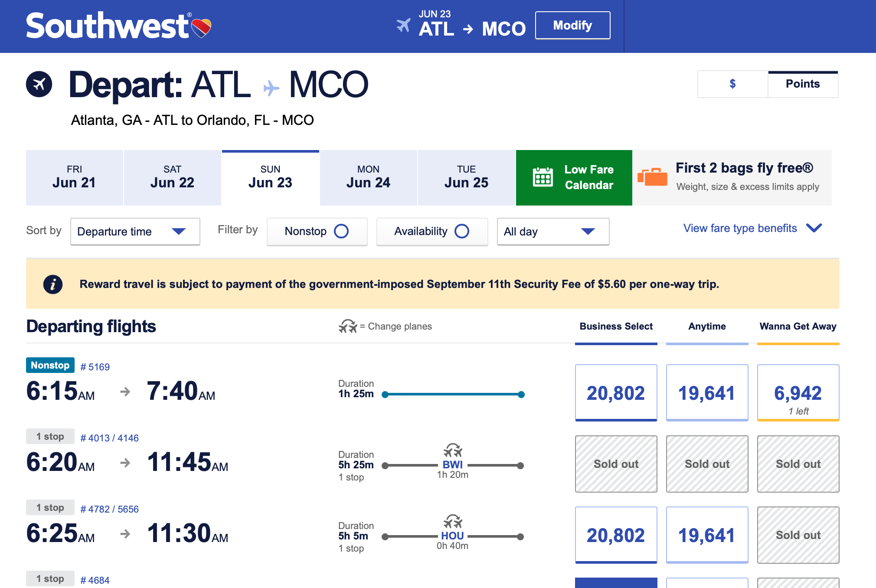
Task: Click the Modify button
Action: click(572, 26)
